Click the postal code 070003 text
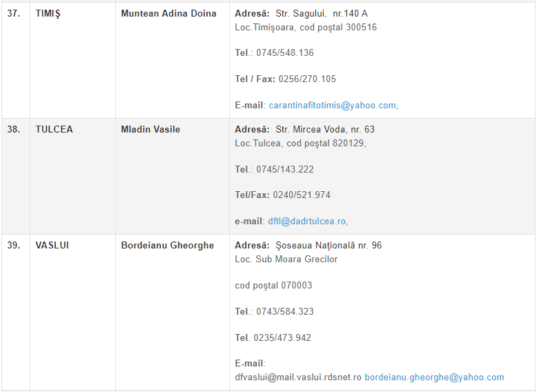The height and width of the screenshot is (392, 537). (x=297, y=286)
